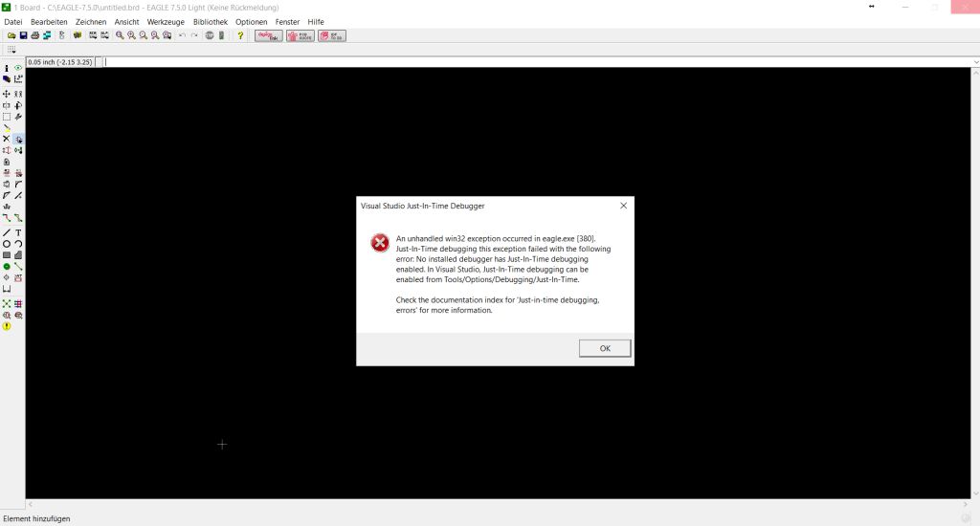
Task: Select the Rectangle tool
Action: point(7,255)
